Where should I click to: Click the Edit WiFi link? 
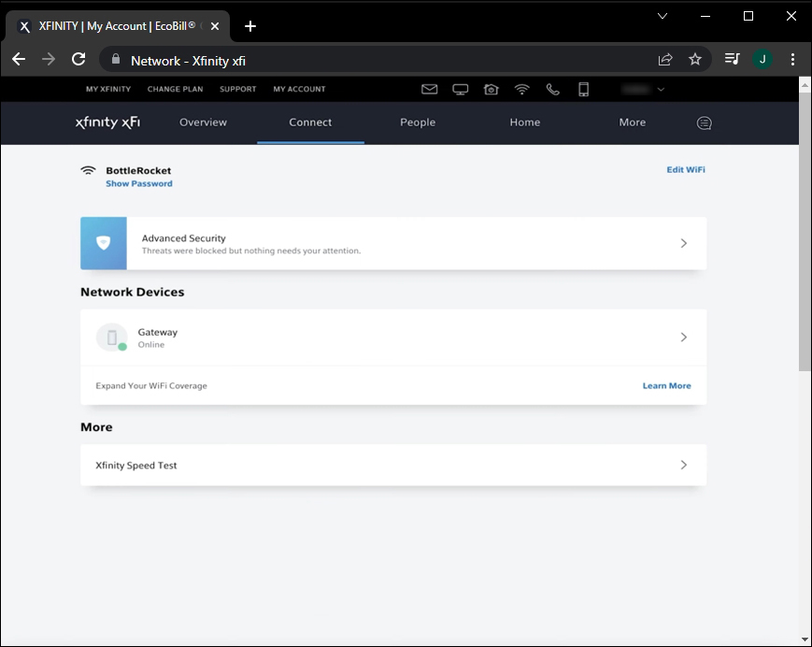coord(685,170)
